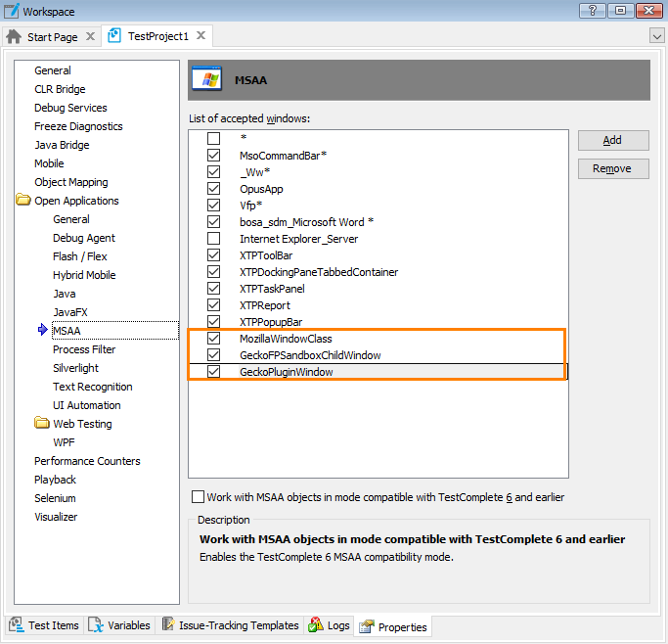Select Hybrid Mobile option
The width and height of the screenshot is (668, 644).
[x=84, y=275]
